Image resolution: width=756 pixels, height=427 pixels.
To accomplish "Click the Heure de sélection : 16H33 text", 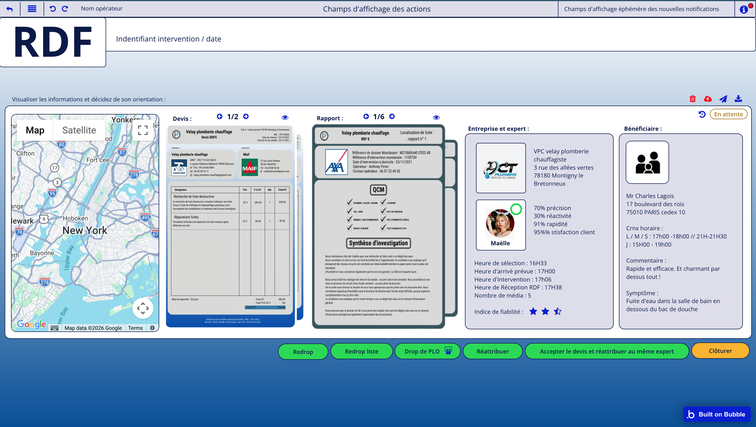I will (510, 263).
